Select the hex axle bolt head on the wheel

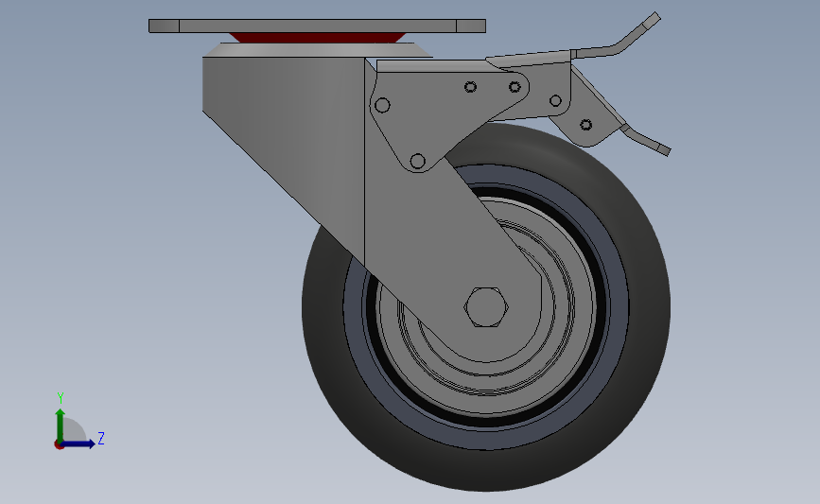[486, 307]
